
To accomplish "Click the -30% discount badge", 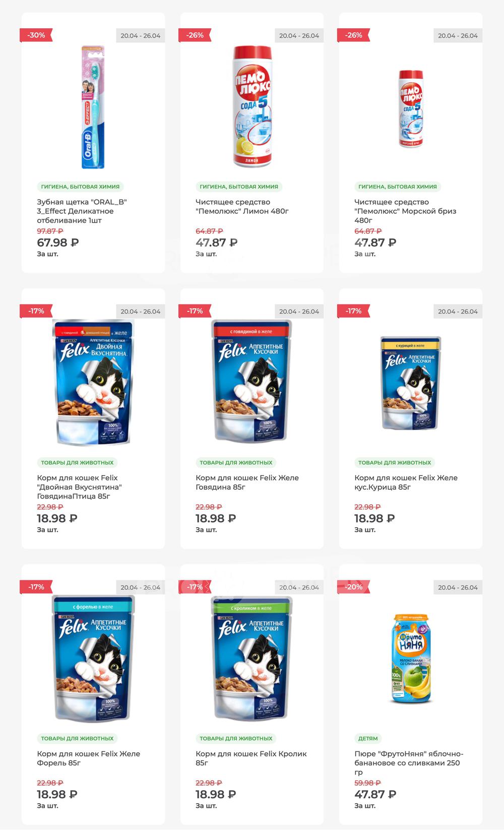I will [36, 35].
